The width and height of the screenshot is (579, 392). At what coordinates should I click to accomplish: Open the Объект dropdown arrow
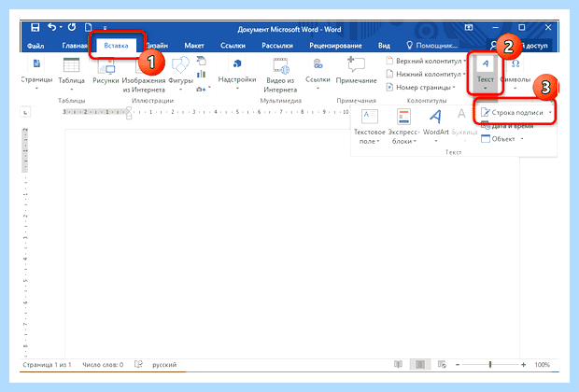coord(522,139)
